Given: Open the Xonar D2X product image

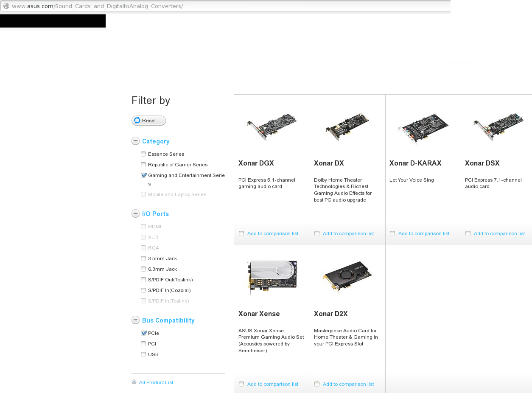Looking at the screenshot, I should pos(347,277).
